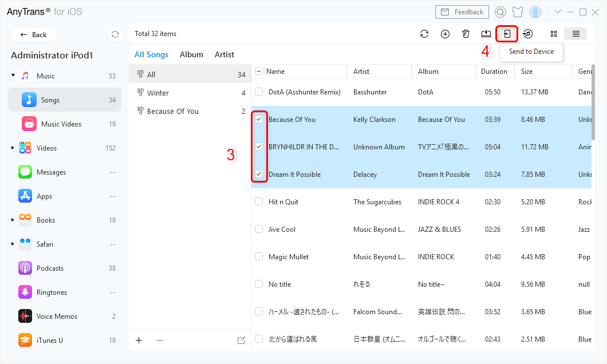Screen dimensions: 607x364
Task: Switch to grid view
Action: click(x=554, y=34)
